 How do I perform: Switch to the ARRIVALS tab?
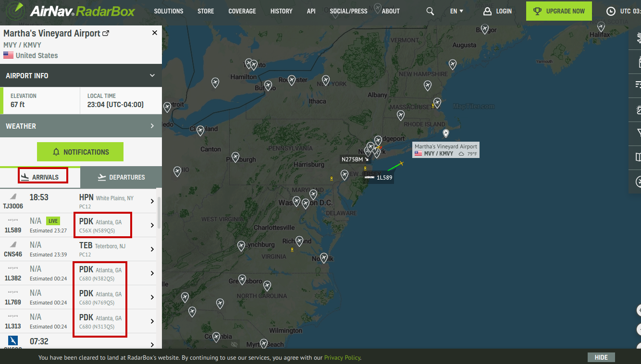tap(40, 177)
